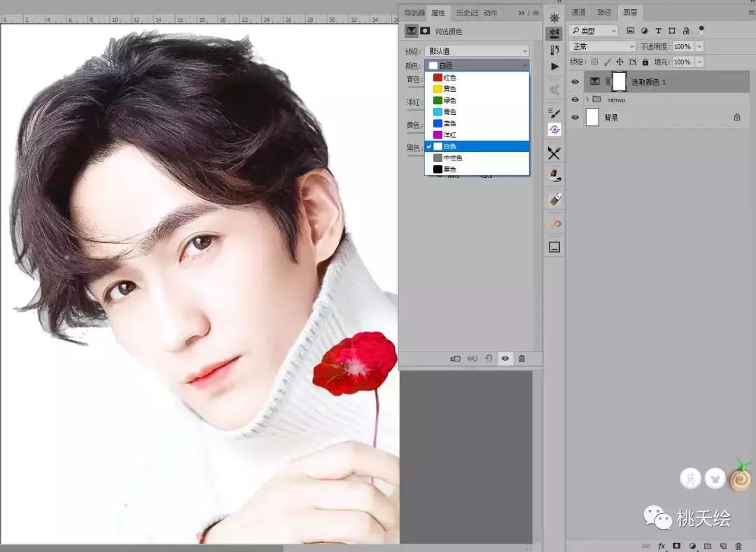This screenshot has height=552, width=756.
Task: Create new group folder icon
Action: pos(708,546)
